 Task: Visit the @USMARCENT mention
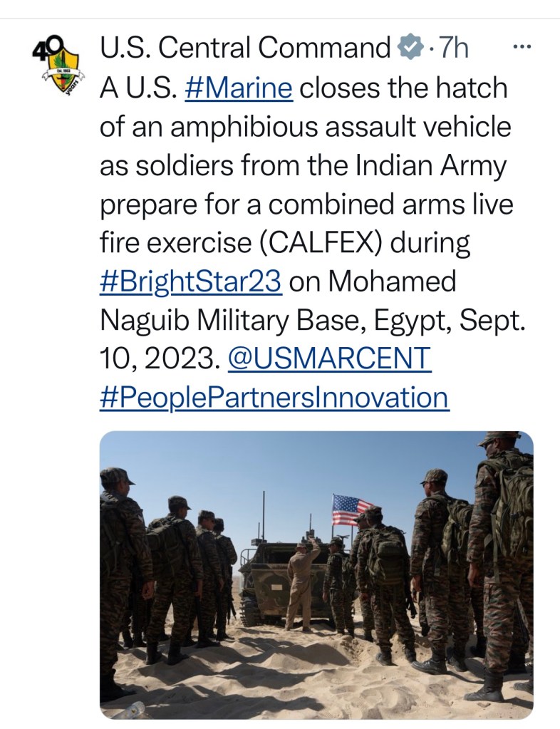click(x=329, y=358)
